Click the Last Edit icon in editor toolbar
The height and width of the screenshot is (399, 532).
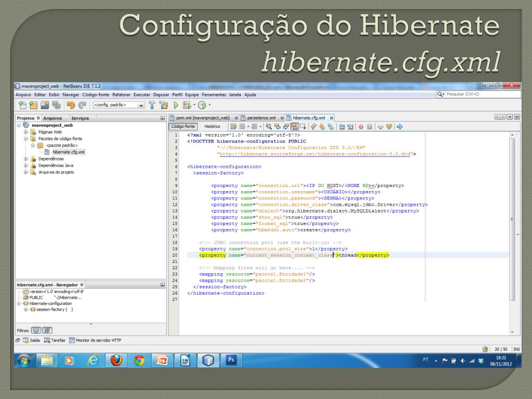pos(234,127)
